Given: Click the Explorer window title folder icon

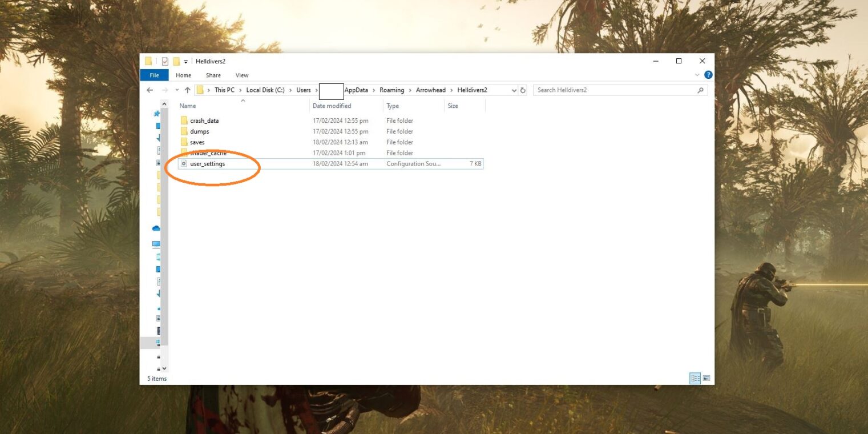Looking at the screenshot, I should coord(148,61).
